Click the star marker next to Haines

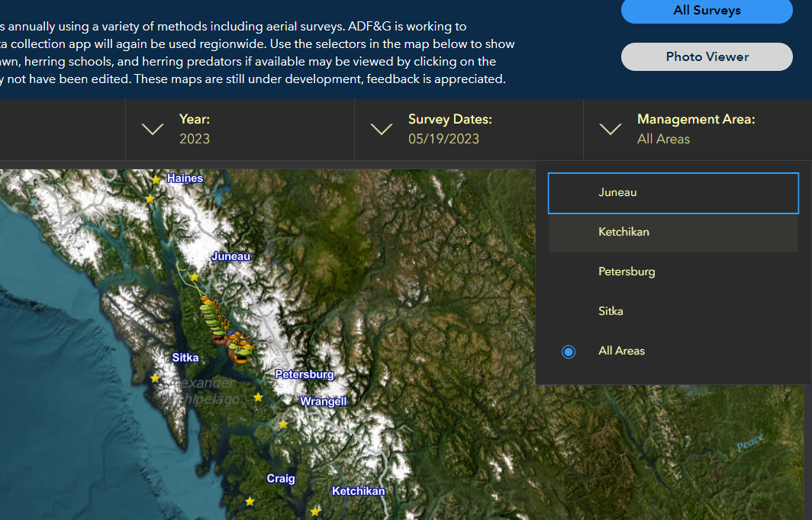coord(156,179)
